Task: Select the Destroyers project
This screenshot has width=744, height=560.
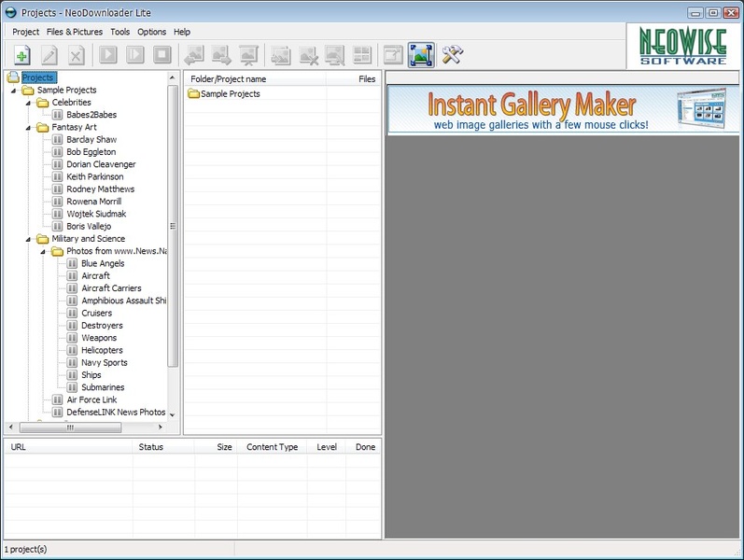Action: tap(102, 326)
